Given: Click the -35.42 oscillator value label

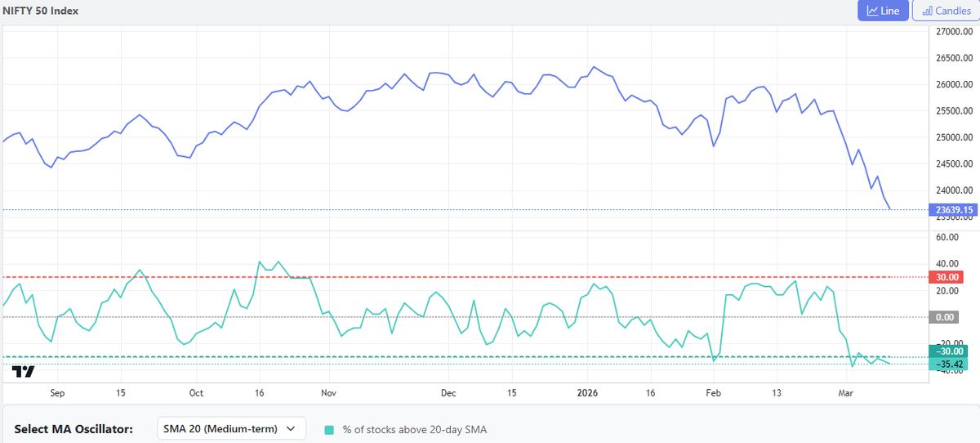Looking at the screenshot, I should click(x=949, y=364).
